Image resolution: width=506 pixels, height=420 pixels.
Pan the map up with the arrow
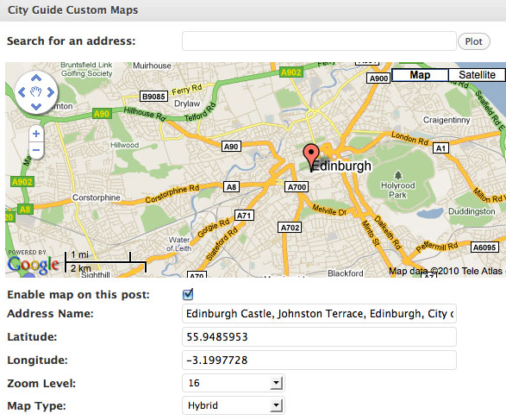click(x=36, y=78)
